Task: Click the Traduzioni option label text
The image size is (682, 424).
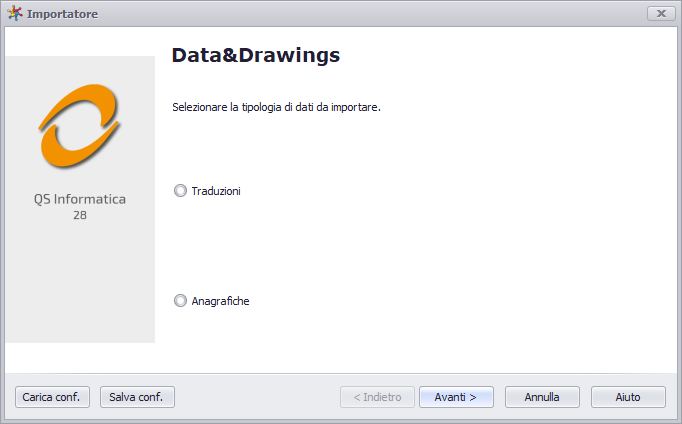Action: 216,191
